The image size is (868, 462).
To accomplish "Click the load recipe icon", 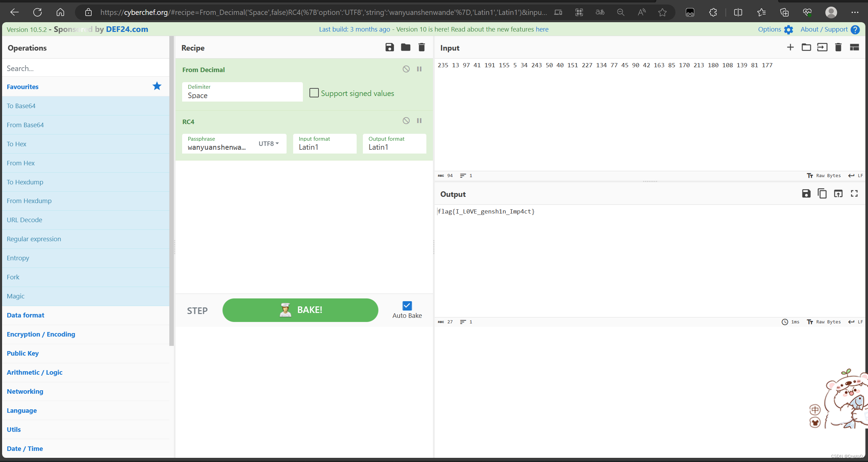I will pos(405,47).
